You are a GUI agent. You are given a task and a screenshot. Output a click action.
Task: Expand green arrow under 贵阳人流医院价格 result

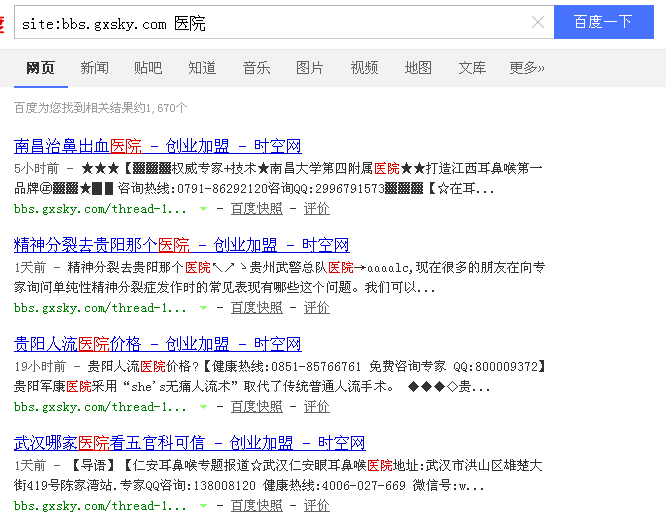point(203,407)
